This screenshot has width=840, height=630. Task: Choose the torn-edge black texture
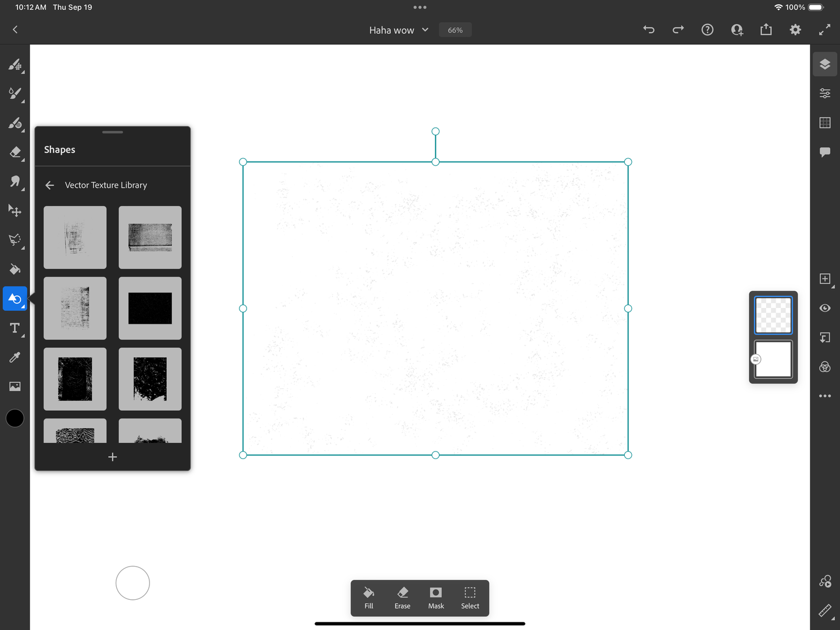(150, 379)
